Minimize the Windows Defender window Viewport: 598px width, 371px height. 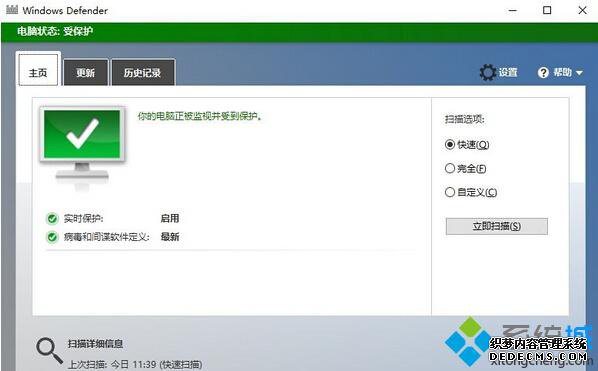click(513, 10)
